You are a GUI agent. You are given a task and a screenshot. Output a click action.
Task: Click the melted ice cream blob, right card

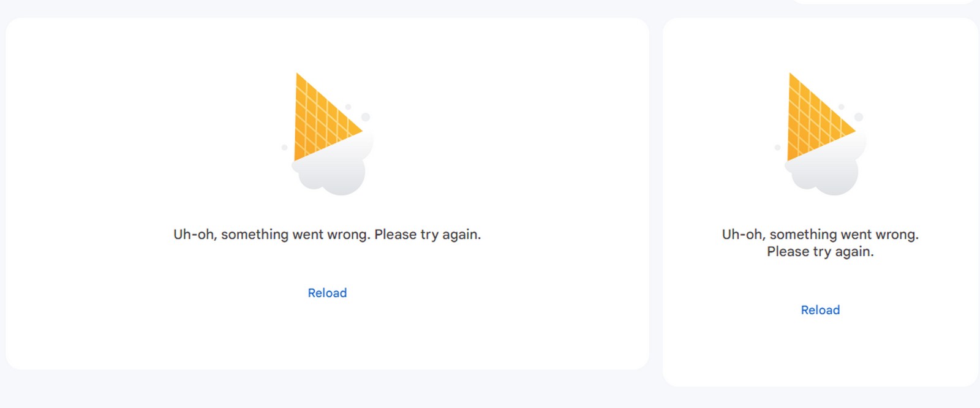click(829, 175)
